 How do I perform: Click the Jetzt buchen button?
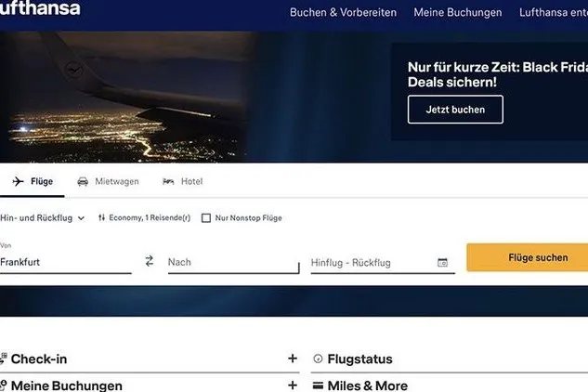pos(455,110)
